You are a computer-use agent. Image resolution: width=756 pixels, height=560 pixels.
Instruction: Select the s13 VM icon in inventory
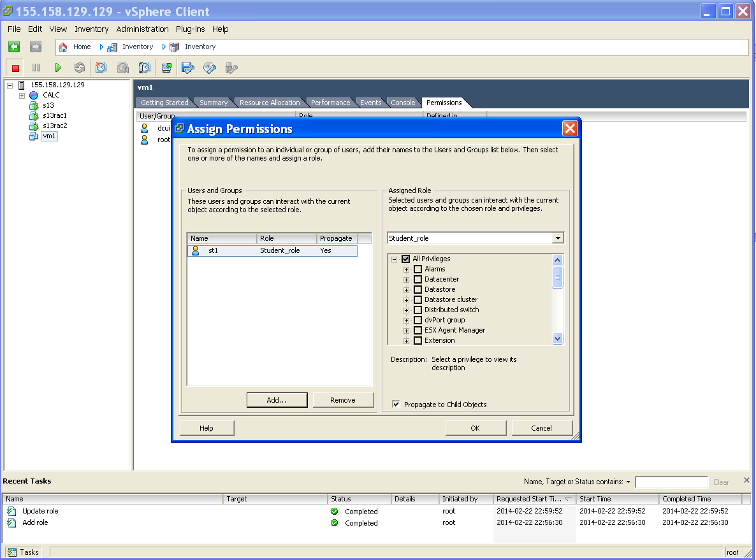pyautogui.click(x=33, y=106)
